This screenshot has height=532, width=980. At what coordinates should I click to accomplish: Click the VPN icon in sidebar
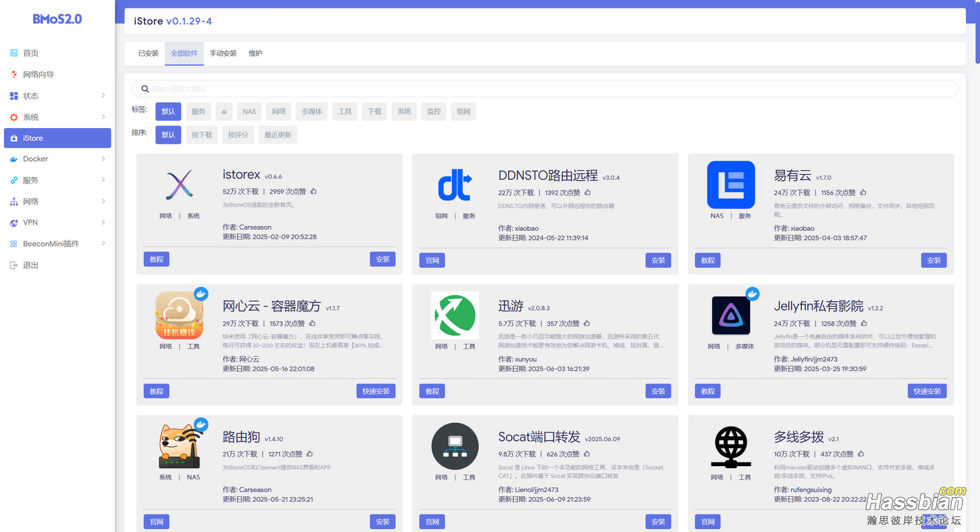click(14, 223)
